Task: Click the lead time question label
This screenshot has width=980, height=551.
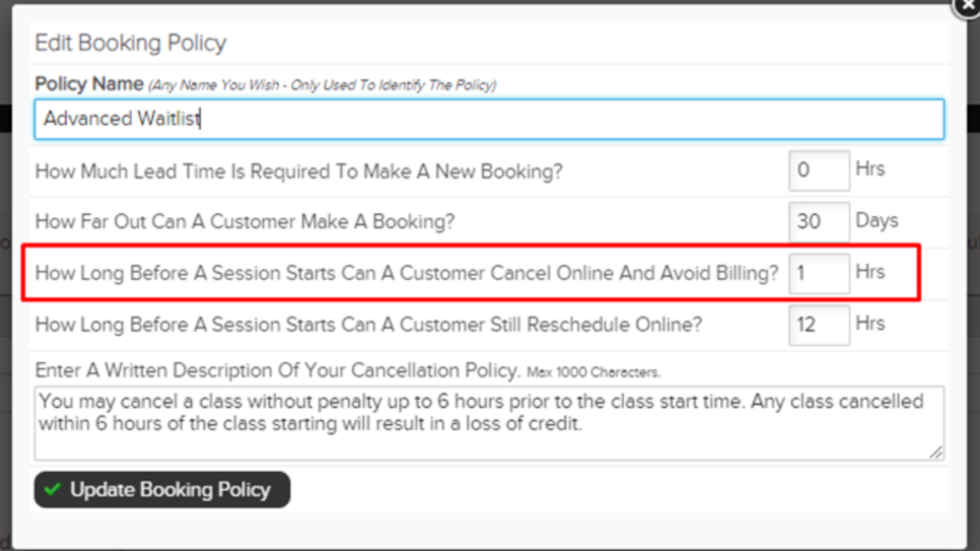Action: click(299, 172)
